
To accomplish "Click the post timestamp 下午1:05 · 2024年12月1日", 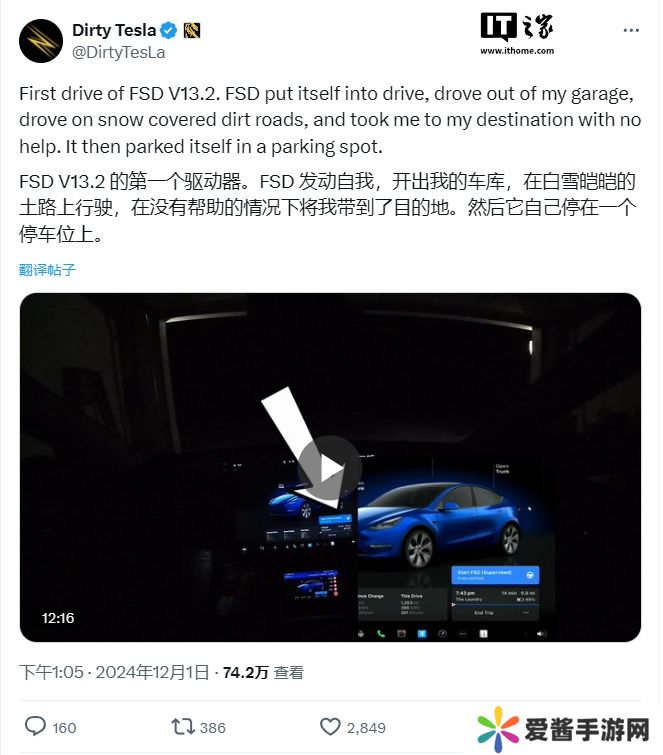I will [x=114, y=672].
